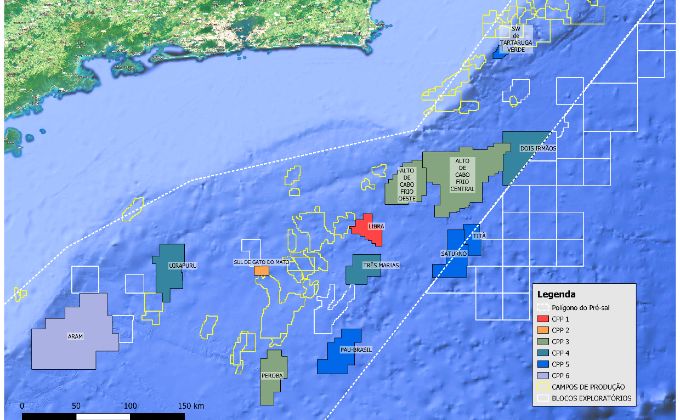The height and width of the screenshot is (420, 680).
Task: Click the Legenda title text
Action: coord(557,295)
